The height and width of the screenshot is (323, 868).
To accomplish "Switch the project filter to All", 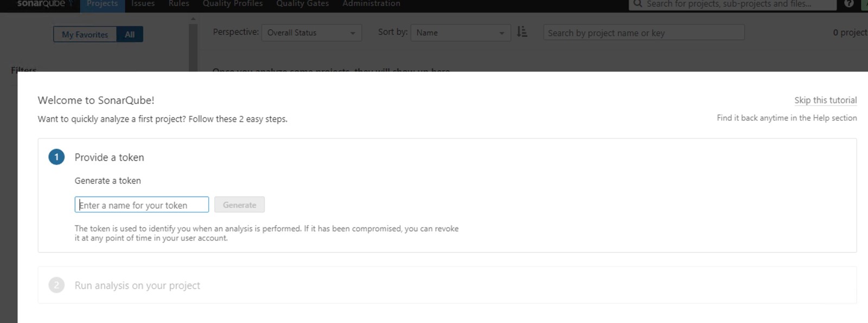I will pyautogui.click(x=130, y=34).
